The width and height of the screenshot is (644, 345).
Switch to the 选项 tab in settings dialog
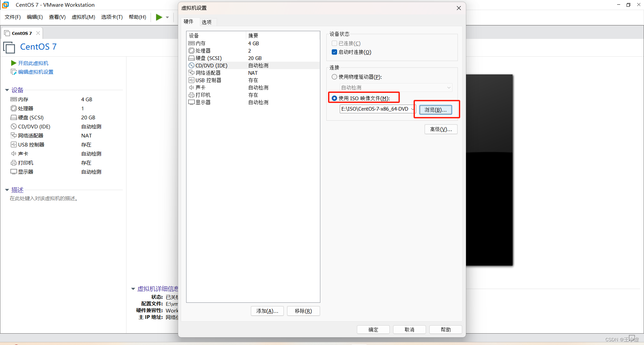click(207, 22)
